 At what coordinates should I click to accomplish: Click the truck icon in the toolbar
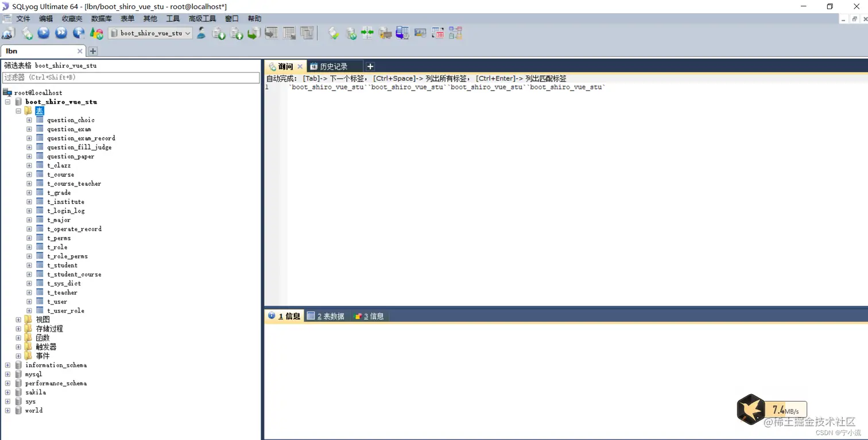coord(385,33)
